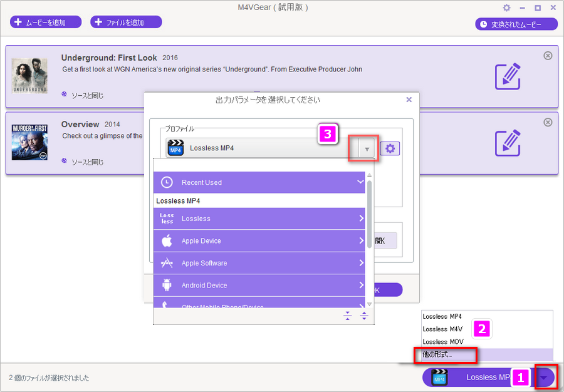Open the settings gear in title bar

point(506,8)
